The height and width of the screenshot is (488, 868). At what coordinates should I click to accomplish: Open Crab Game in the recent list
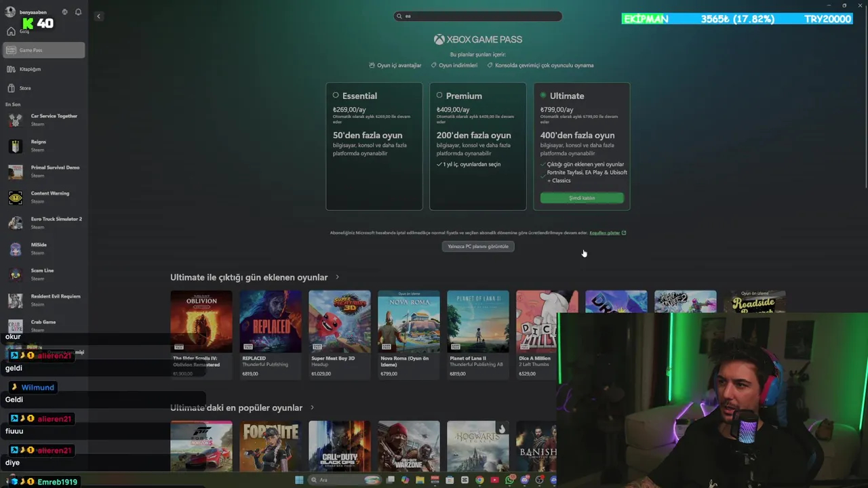pos(44,326)
